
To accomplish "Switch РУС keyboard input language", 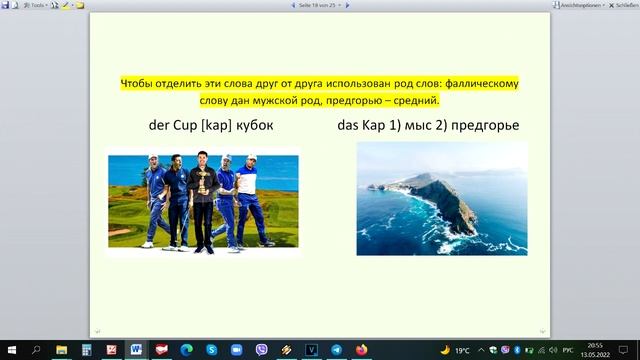I will (568, 350).
